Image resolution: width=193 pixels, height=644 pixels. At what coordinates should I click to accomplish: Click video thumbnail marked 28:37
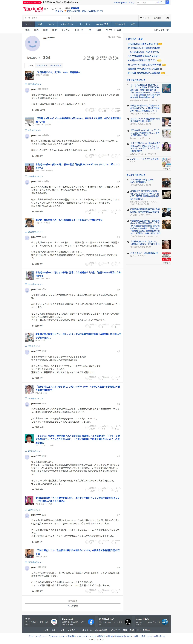pyautogui.click(x=29, y=501)
